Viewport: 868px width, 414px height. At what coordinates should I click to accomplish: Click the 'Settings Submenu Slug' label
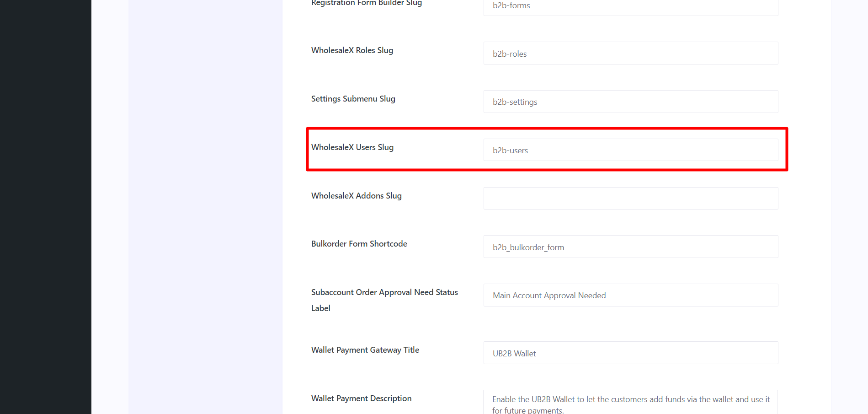(x=353, y=99)
